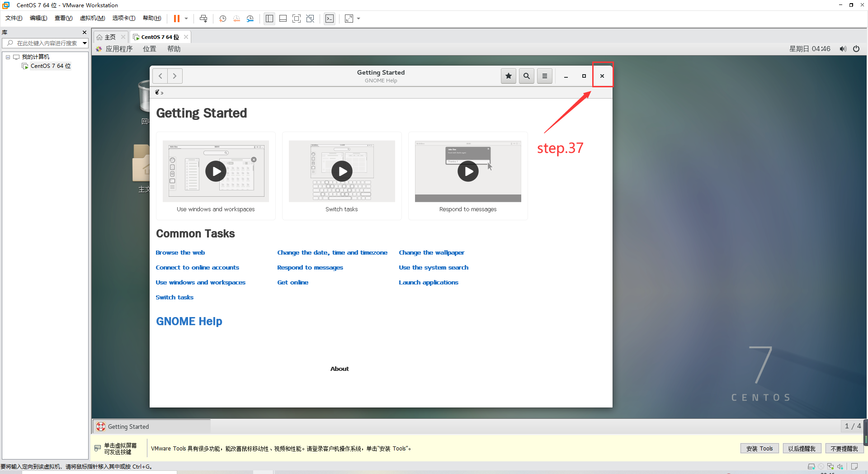Open Use windows and workspaces link under Common Tasks
The image size is (868, 474).
click(201, 282)
